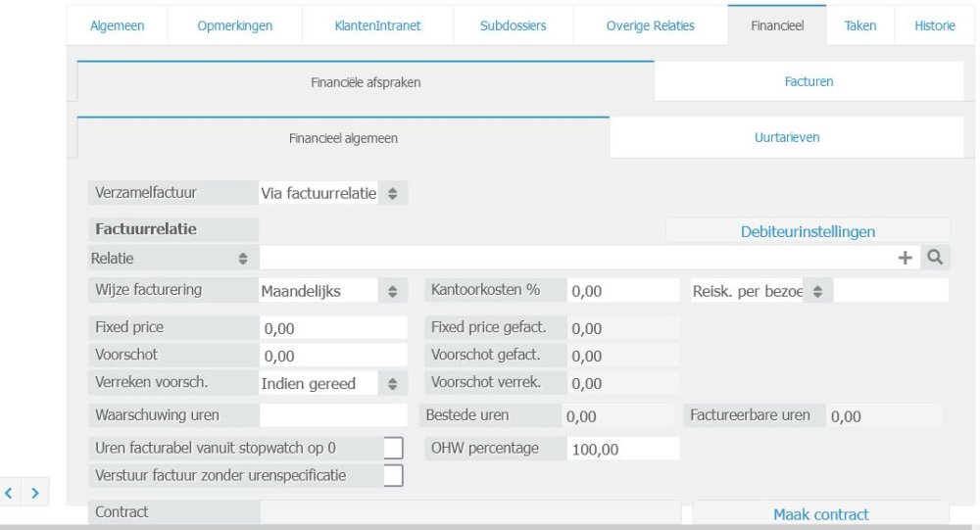Enable 'Verstuur factuur zonder urenspecificatie' checkbox
The image size is (980, 530).
point(393,475)
